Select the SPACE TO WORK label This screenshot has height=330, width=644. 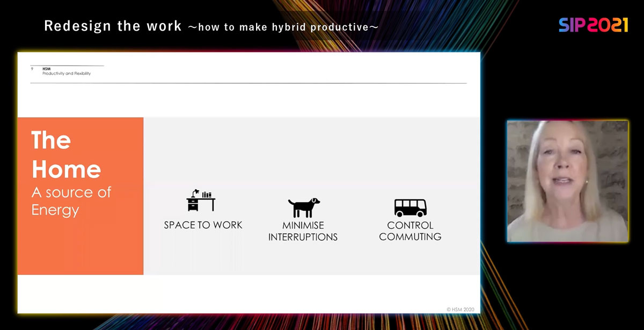tap(203, 225)
